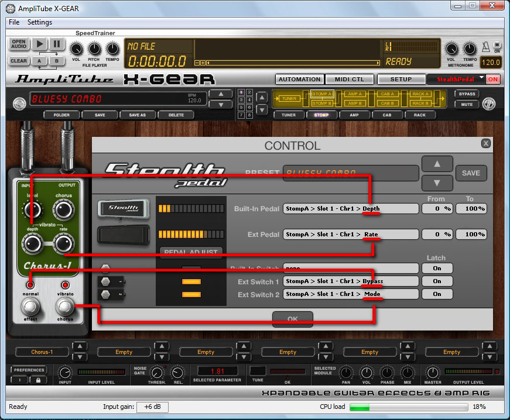Switch to the RACK module tab
Viewport: 510px width, 420px height.
[420, 115]
